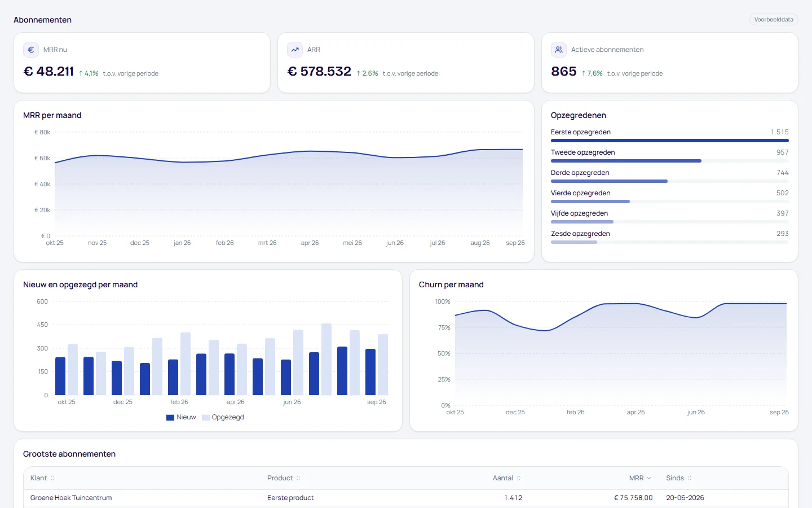812x508 pixels.
Task: Click the value 502 in Opzegredenen
Action: 783,193
